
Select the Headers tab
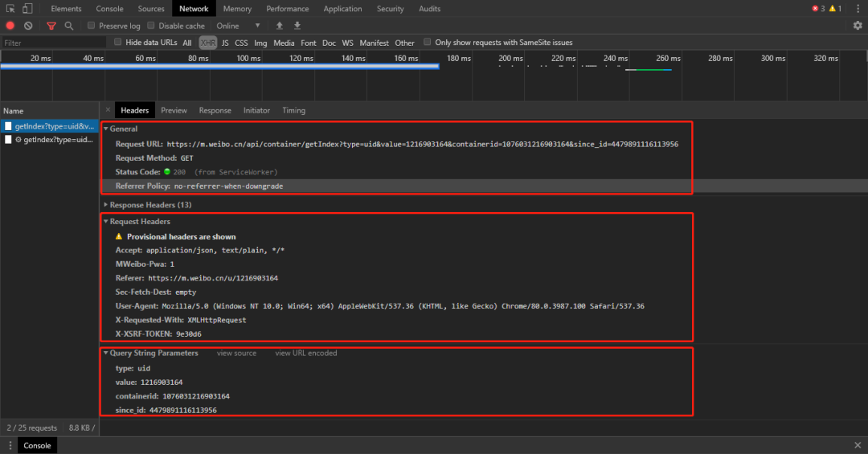[134, 110]
